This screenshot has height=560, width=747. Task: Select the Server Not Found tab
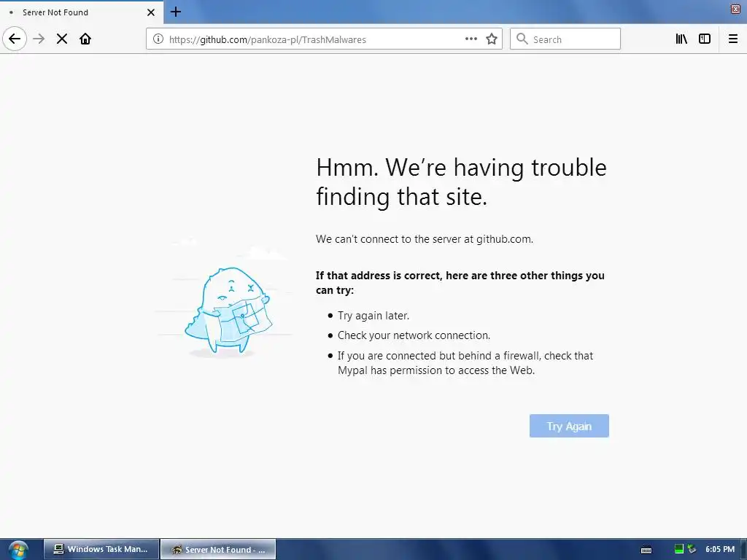click(82, 12)
